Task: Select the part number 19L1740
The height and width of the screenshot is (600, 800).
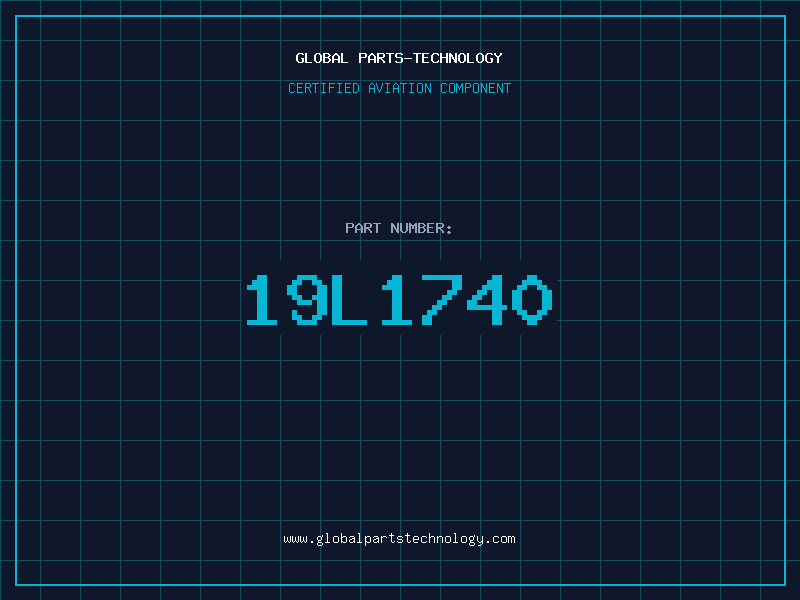Action: click(x=399, y=299)
